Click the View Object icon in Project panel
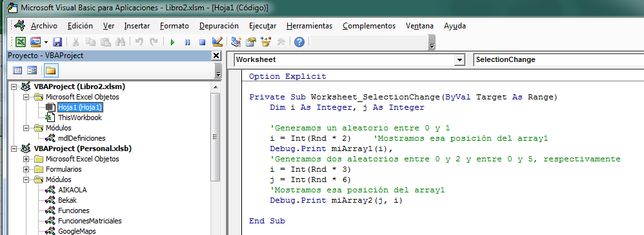 click(32, 70)
